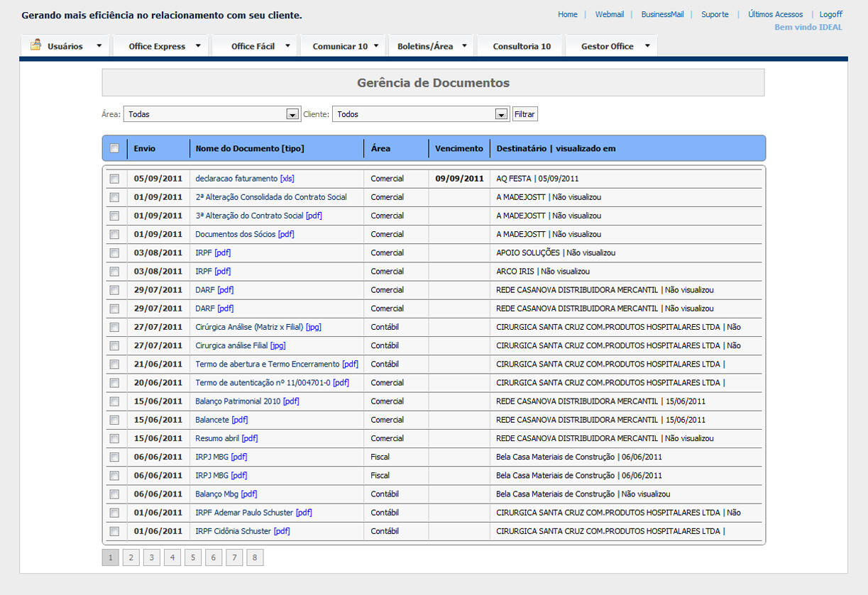This screenshot has height=595, width=868.
Task: Jump to page 8 of results
Action: 255,557
